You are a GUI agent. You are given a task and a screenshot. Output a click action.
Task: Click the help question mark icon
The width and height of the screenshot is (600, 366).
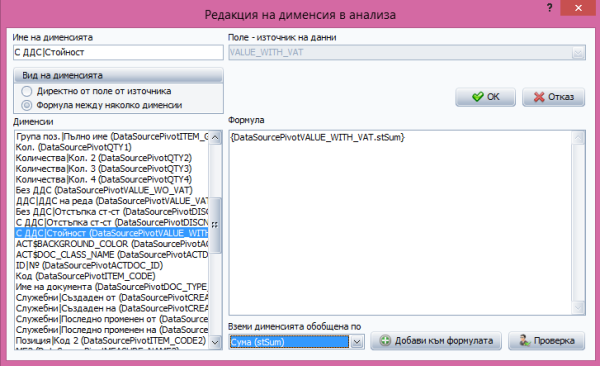549,8
